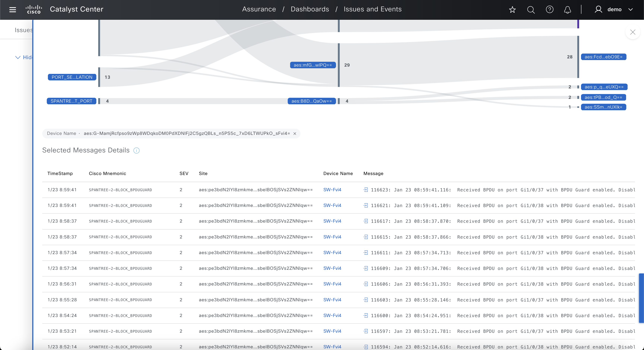The height and width of the screenshot is (350, 644).
Task: Open the help question mark icon
Action: [x=550, y=10]
